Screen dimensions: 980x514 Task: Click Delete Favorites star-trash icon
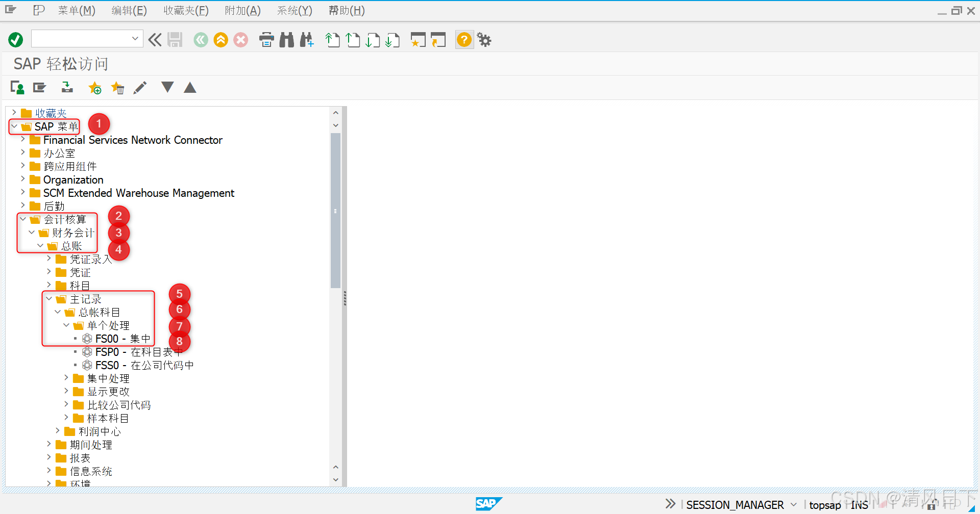point(118,88)
